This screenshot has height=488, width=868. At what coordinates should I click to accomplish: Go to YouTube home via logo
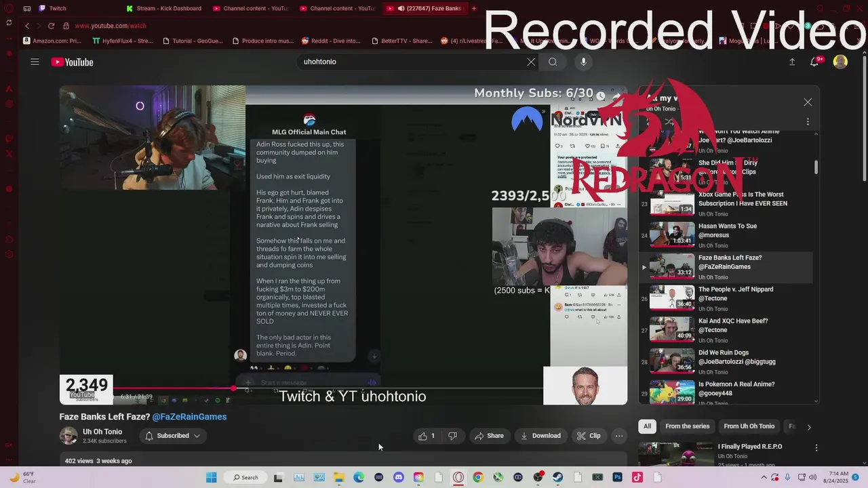[72, 62]
